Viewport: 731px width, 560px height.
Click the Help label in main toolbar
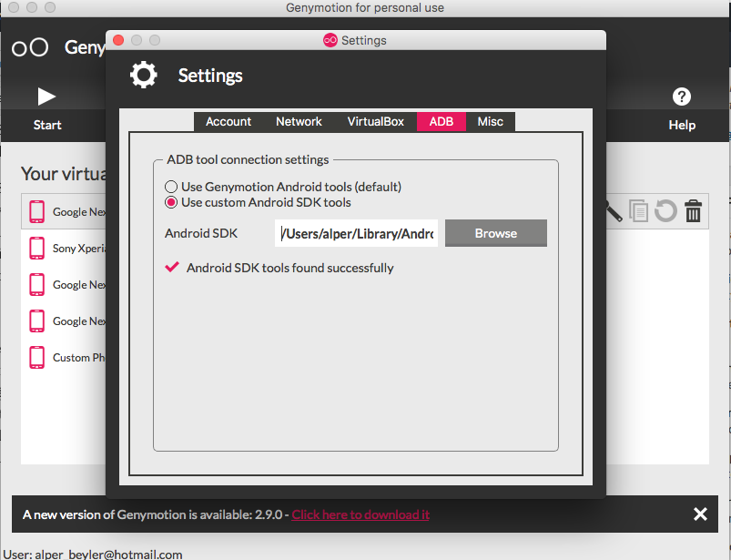click(x=682, y=125)
